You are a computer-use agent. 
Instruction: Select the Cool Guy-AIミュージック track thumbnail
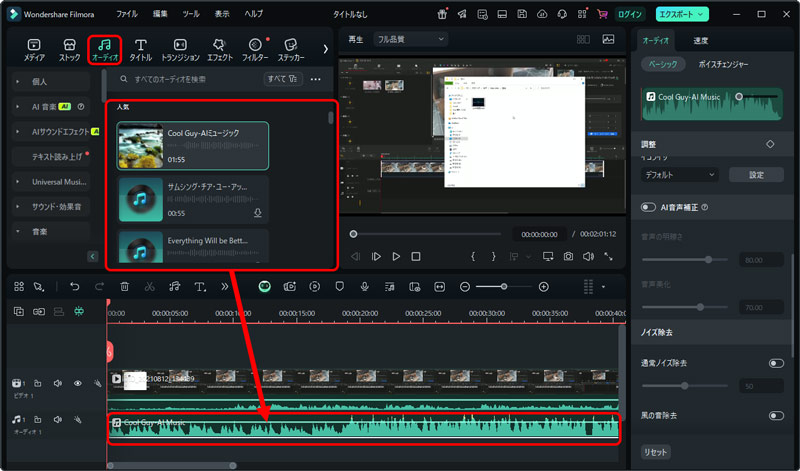coord(140,146)
